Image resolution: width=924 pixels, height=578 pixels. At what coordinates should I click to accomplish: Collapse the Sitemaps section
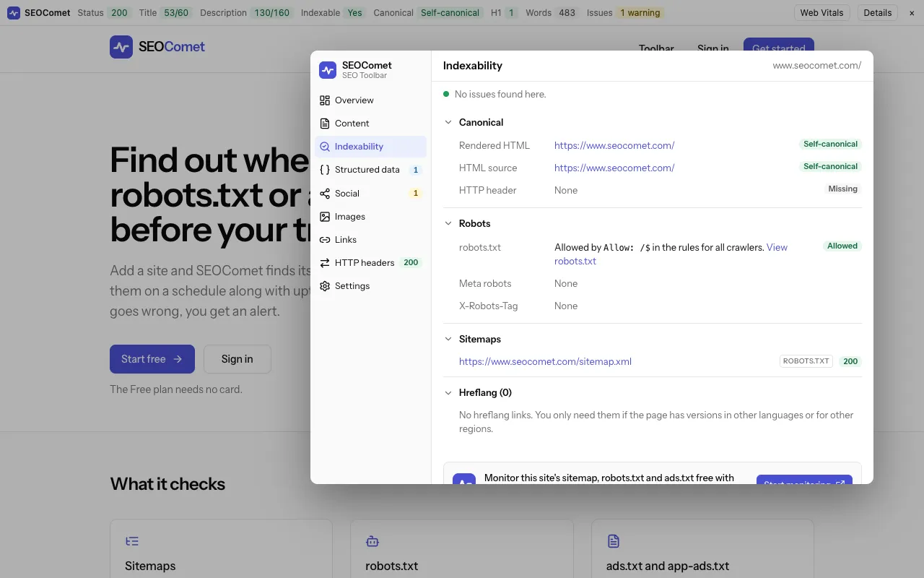tap(448, 339)
